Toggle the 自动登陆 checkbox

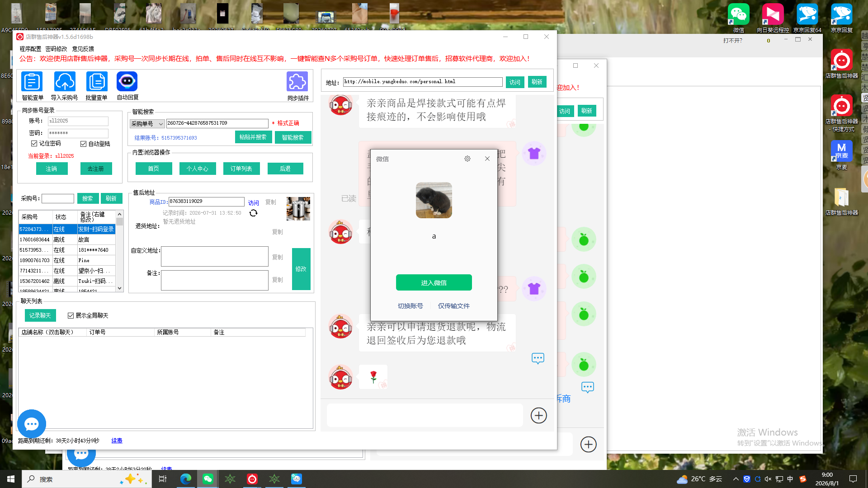click(x=83, y=144)
